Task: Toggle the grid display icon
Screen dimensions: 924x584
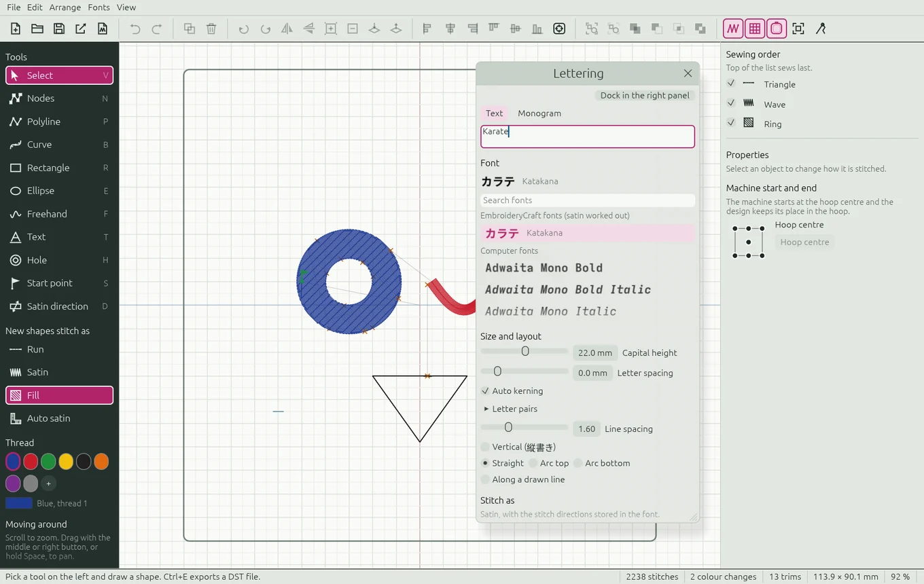Action: tap(755, 29)
